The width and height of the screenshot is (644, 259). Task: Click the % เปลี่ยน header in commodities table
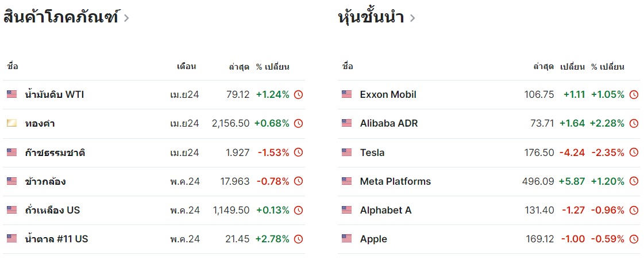tap(272, 67)
